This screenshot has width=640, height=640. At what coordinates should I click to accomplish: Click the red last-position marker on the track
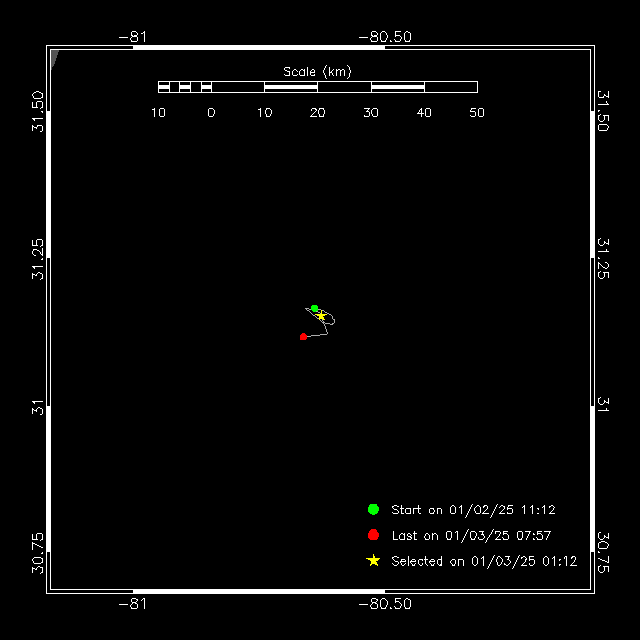coord(303,336)
